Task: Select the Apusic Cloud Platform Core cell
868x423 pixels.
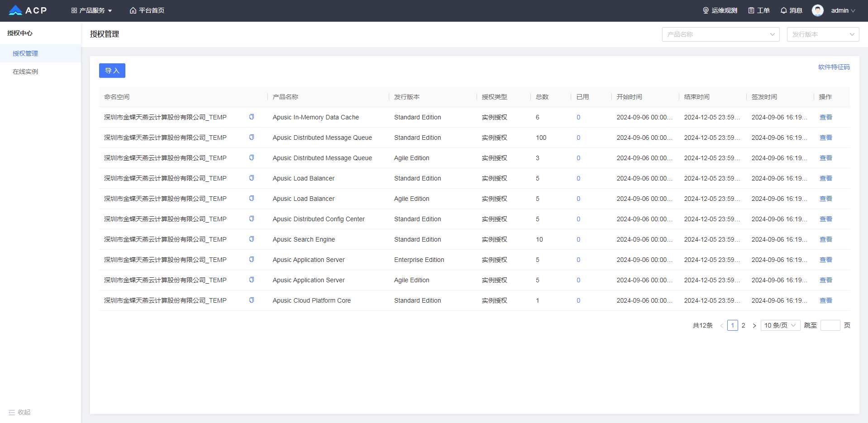Action: point(312,300)
